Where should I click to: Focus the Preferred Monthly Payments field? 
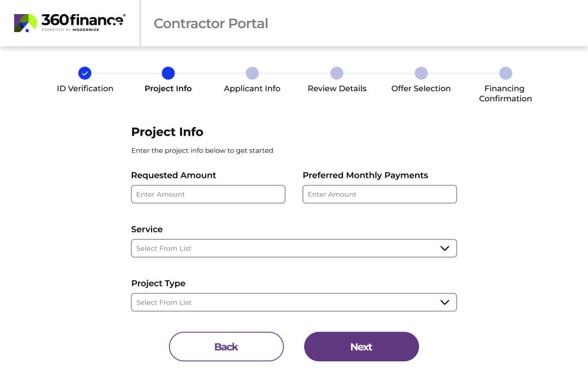tap(380, 194)
